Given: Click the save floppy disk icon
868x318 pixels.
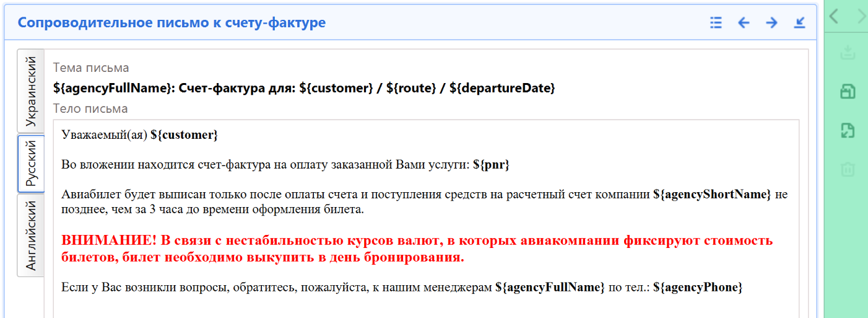Looking at the screenshot, I should pos(847,92).
